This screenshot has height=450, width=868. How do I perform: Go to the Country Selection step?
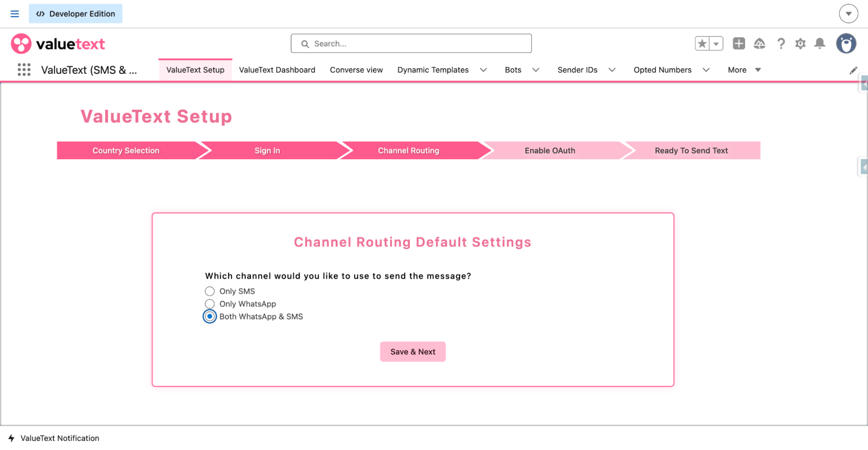[126, 151]
